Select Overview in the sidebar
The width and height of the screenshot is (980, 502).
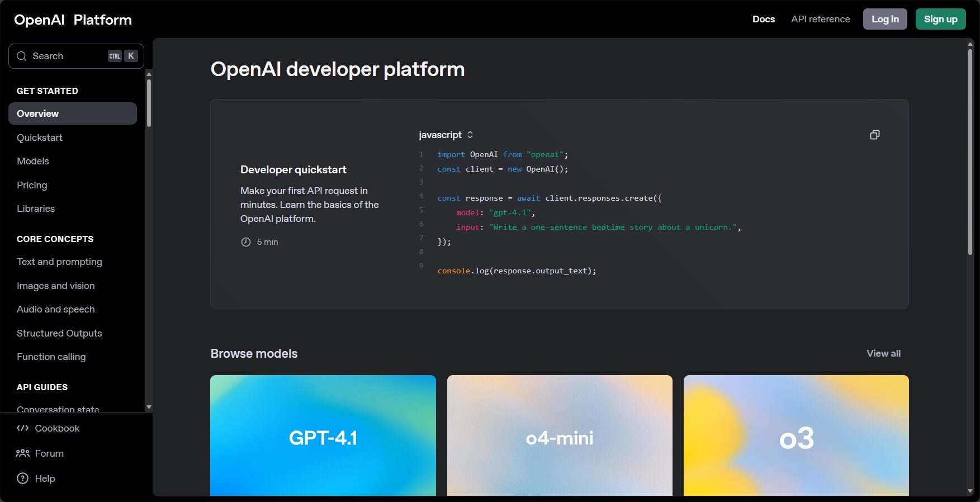point(73,113)
